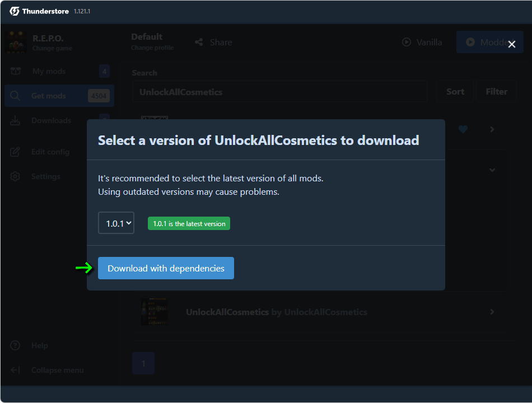Click Download with dependencies button

(x=166, y=268)
